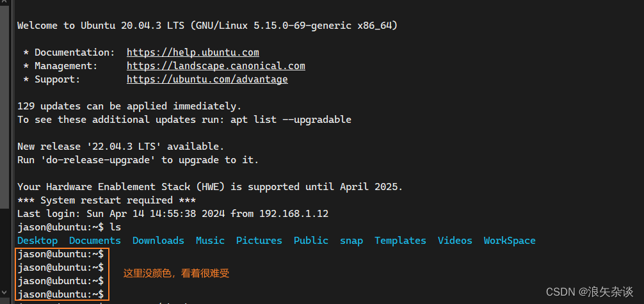Click the orange annotation text beside the prompts
This screenshot has width=644, height=304.
click(176, 273)
